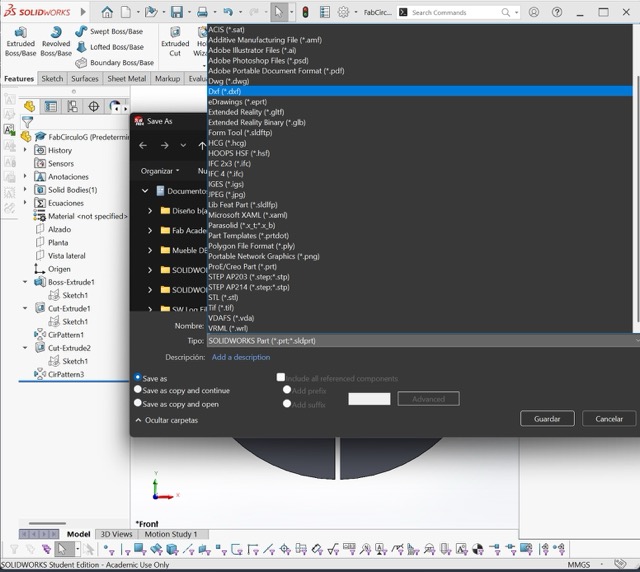Choose Dxf (*.dxf) from the file type list
640x572 pixels.
tap(420, 91)
